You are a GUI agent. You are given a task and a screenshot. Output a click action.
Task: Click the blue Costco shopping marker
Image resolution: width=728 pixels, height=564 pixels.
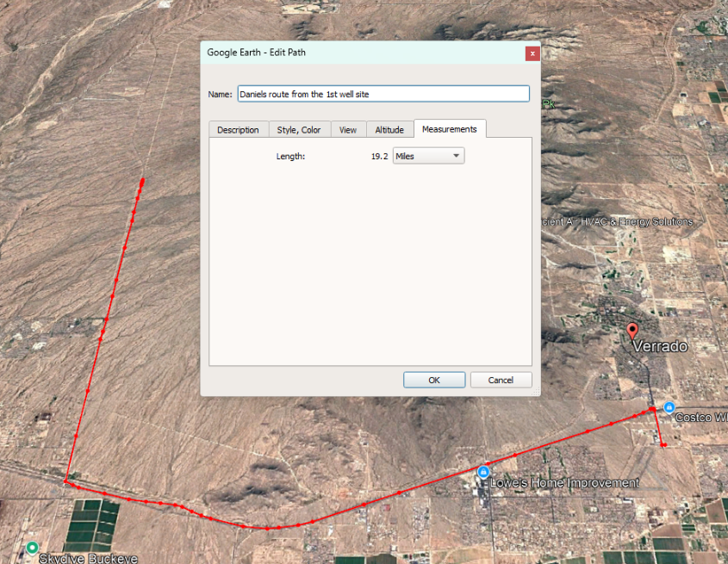point(669,406)
